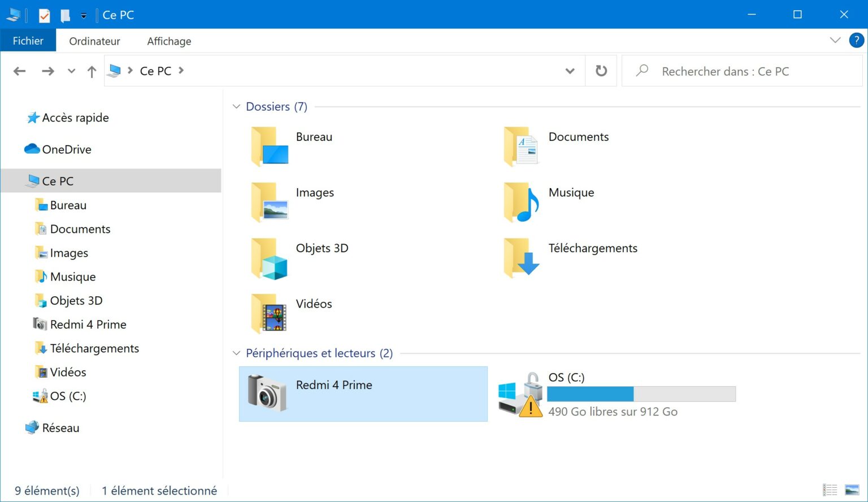Expand the quick access toolbar customization dropdown
The width and height of the screenshot is (868, 502).
click(x=83, y=15)
